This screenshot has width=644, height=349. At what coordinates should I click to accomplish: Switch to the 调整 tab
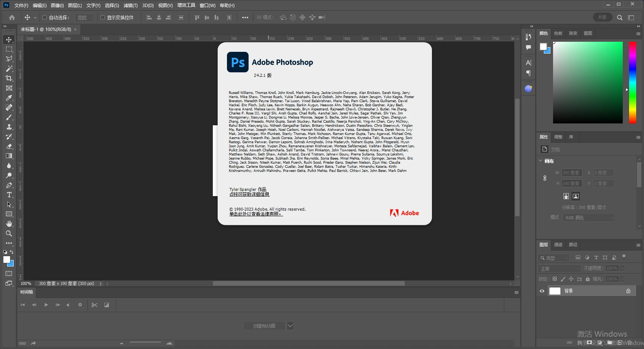[x=558, y=137]
